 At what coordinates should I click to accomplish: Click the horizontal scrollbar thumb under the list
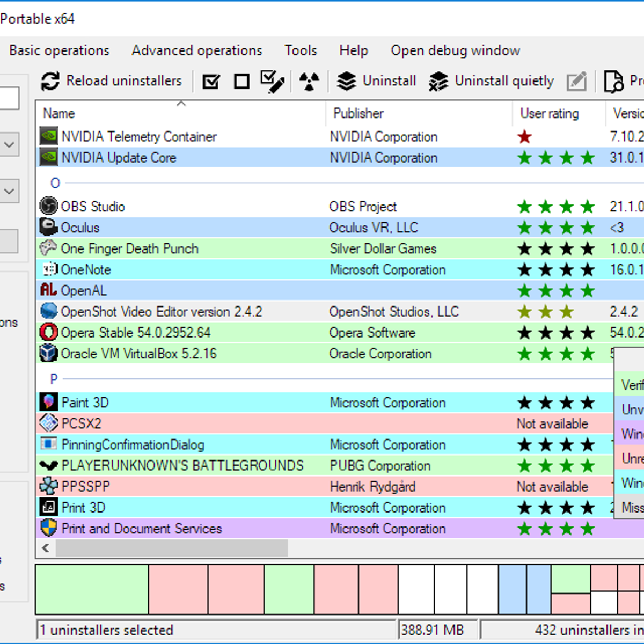172,548
